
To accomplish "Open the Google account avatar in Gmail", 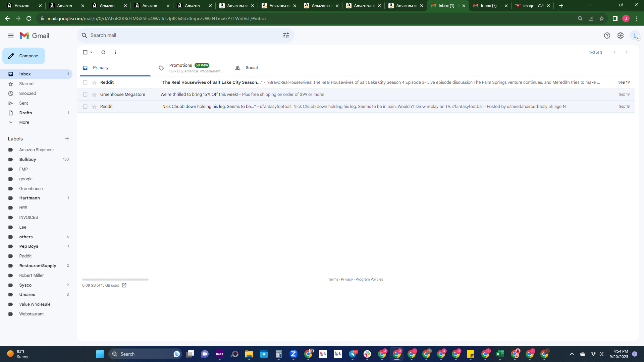I will [635, 36].
